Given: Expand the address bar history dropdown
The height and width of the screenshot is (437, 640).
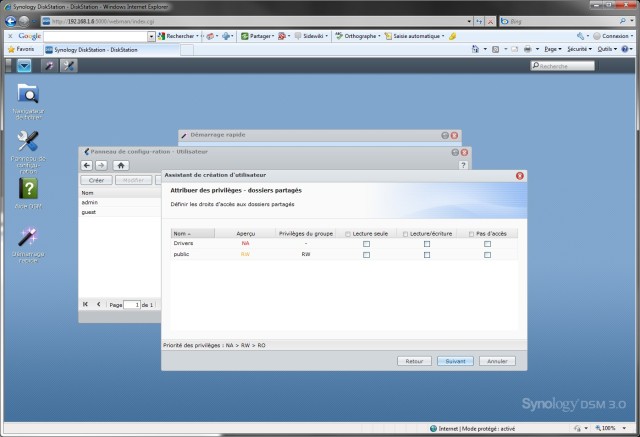Looking at the screenshot, I should pos(469,21).
